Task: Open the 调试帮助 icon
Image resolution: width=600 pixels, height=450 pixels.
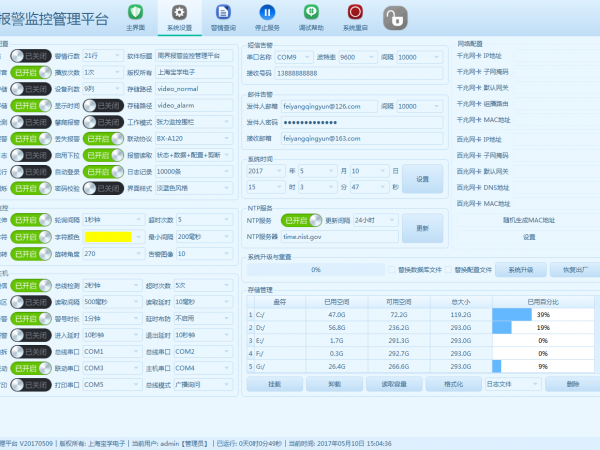Action: [x=311, y=13]
